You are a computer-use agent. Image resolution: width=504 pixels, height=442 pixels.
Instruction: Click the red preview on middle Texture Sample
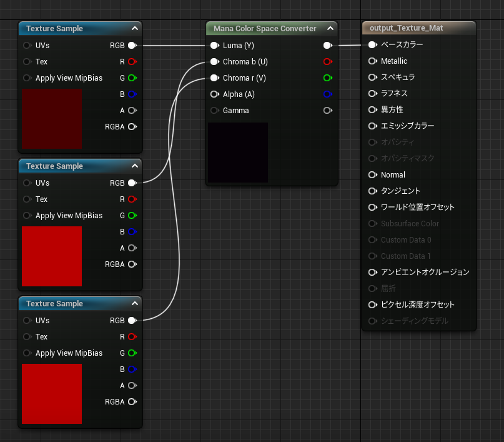point(52,256)
